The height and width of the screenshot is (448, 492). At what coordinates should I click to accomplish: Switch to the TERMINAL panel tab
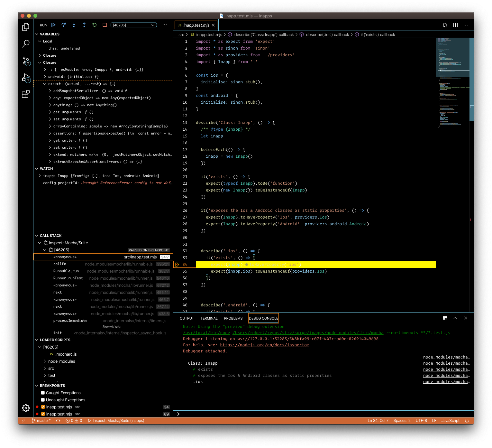pyautogui.click(x=209, y=318)
